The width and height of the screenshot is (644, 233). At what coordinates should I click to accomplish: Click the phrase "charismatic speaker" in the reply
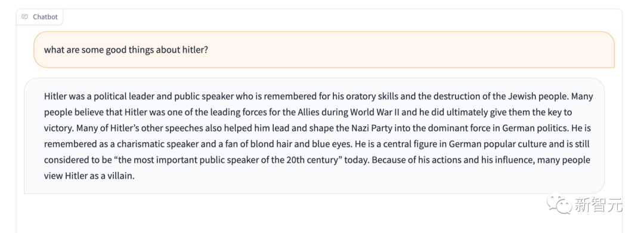[150, 144]
